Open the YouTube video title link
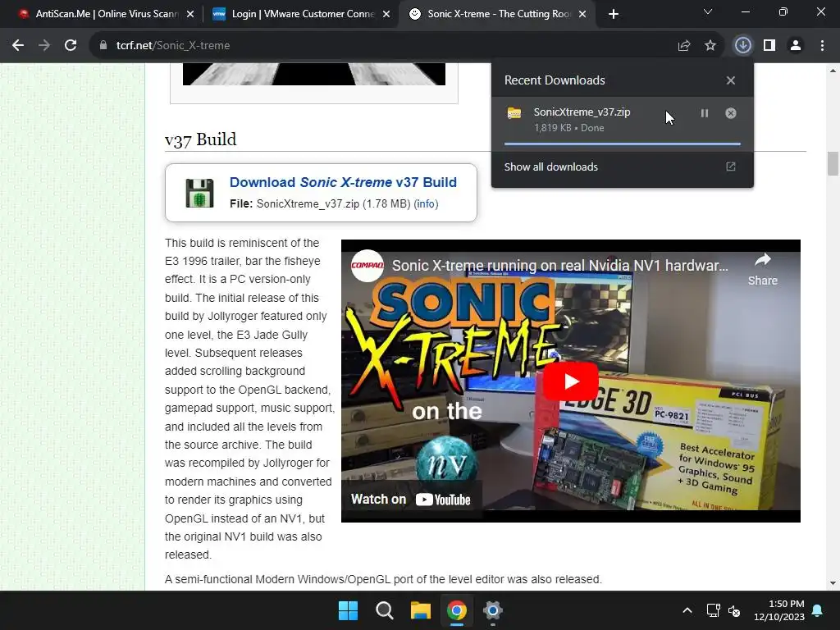 (x=559, y=266)
